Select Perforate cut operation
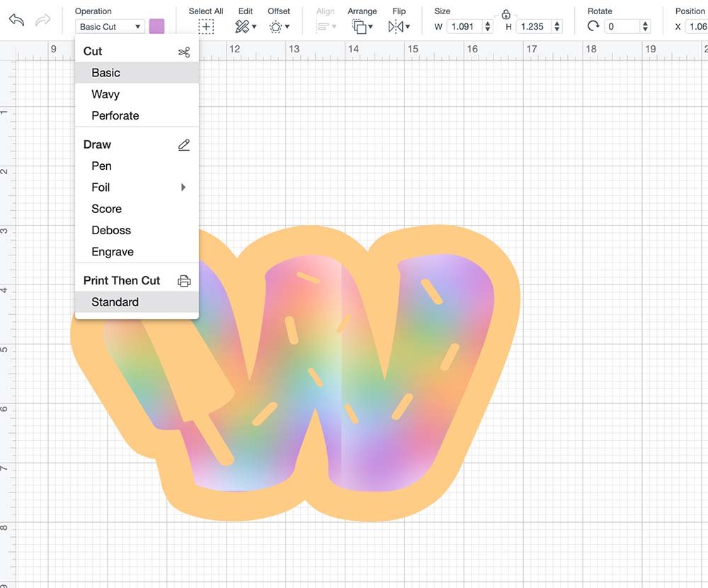The height and width of the screenshot is (588, 708). [137, 115]
